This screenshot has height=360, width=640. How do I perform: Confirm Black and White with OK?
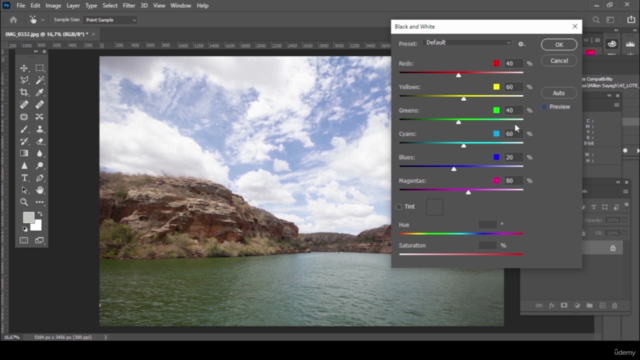pos(559,44)
